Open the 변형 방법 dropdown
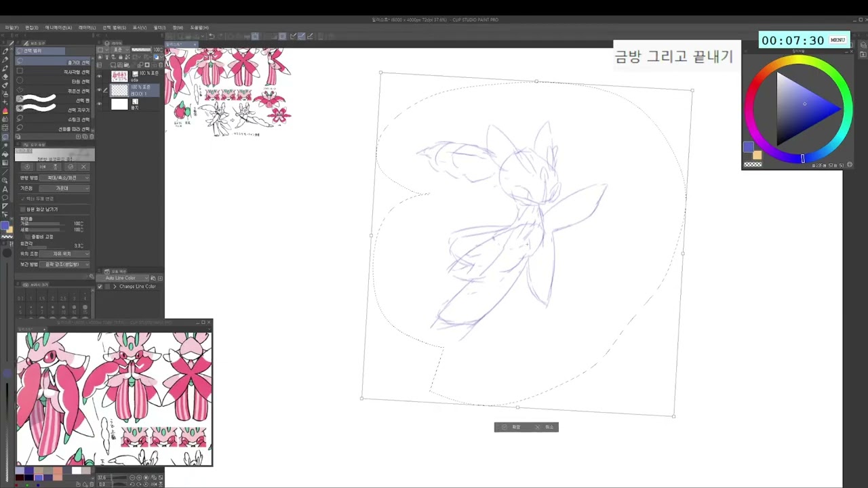The image size is (868, 488). (x=64, y=178)
